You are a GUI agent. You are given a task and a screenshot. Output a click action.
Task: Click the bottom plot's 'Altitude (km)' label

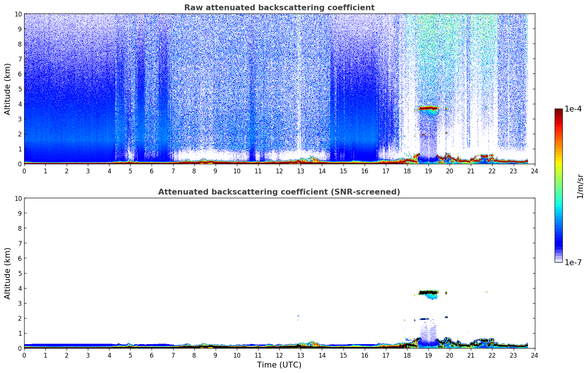pyautogui.click(x=8, y=273)
